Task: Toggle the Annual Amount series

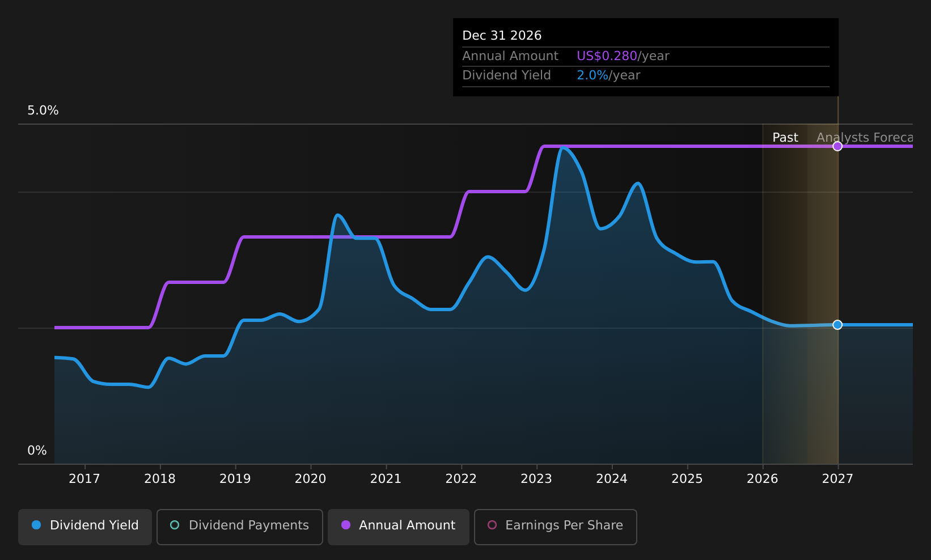Action: pos(398,527)
